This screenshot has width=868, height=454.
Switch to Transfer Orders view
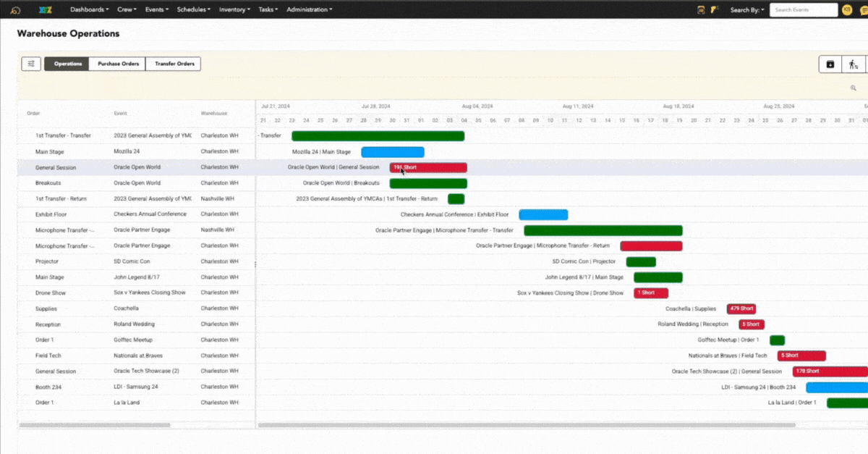174,64
